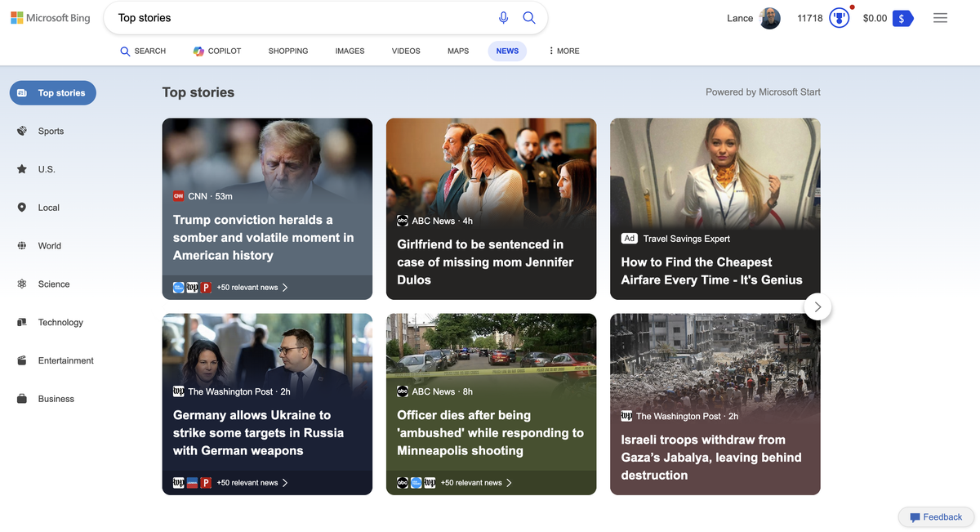
Task: Open Sports news from the sidebar
Action: [51, 131]
